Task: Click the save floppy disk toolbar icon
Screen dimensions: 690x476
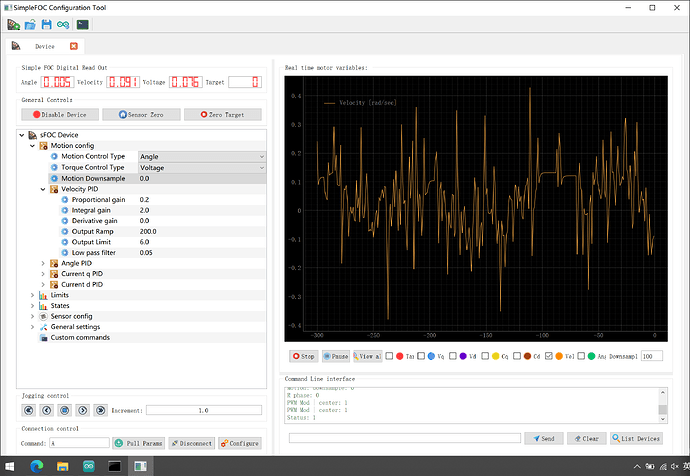Action: (x=46, y=25)
